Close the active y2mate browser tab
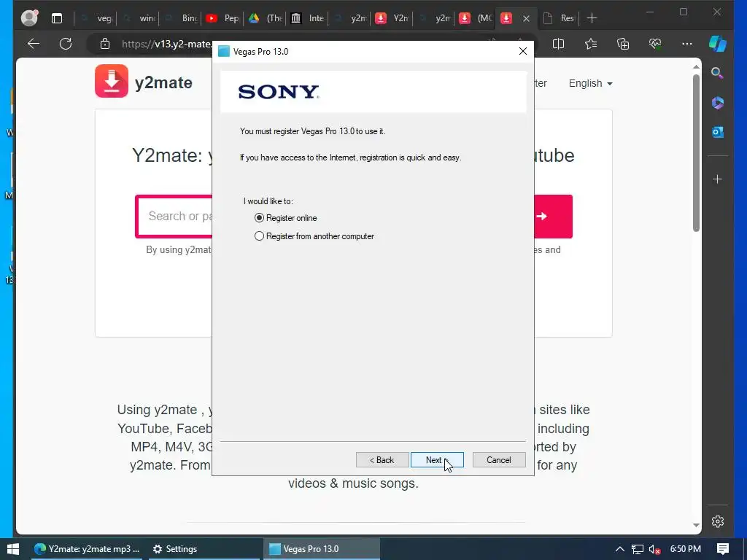Screen dimensions: 747x560 (526, 18)
